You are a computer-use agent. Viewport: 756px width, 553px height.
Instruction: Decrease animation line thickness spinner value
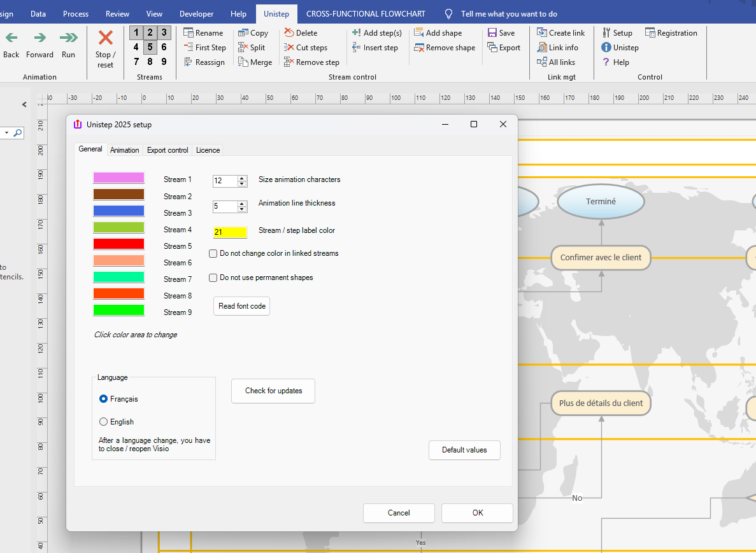click(x=242, y=209)
